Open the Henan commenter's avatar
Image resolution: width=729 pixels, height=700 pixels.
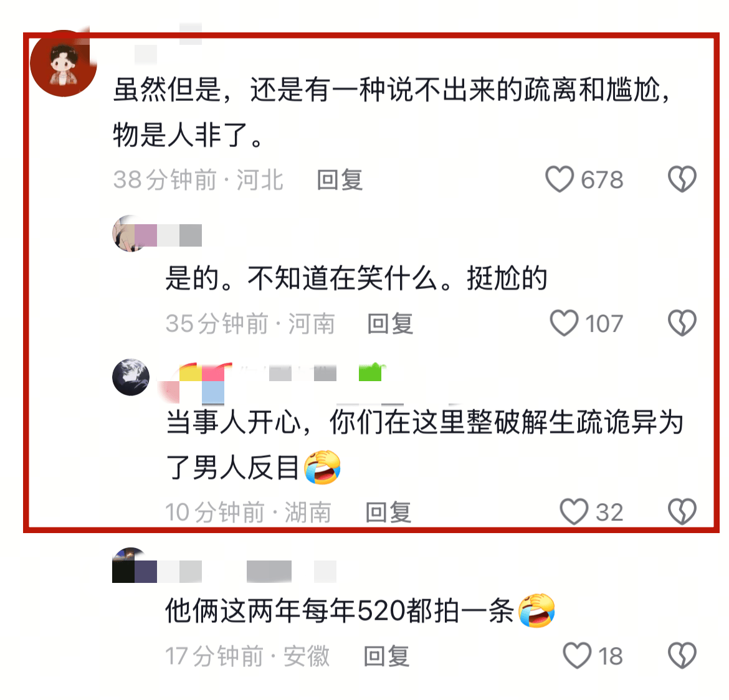coord(130,234)
